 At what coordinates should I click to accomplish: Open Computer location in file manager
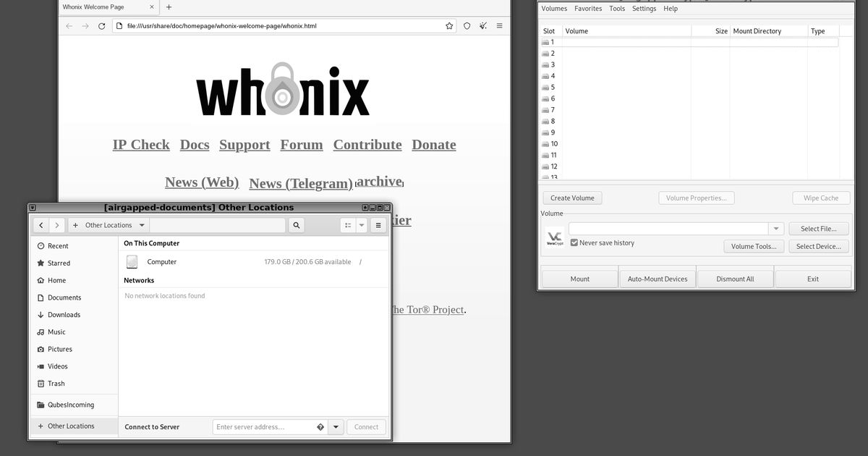click(253, 262)
